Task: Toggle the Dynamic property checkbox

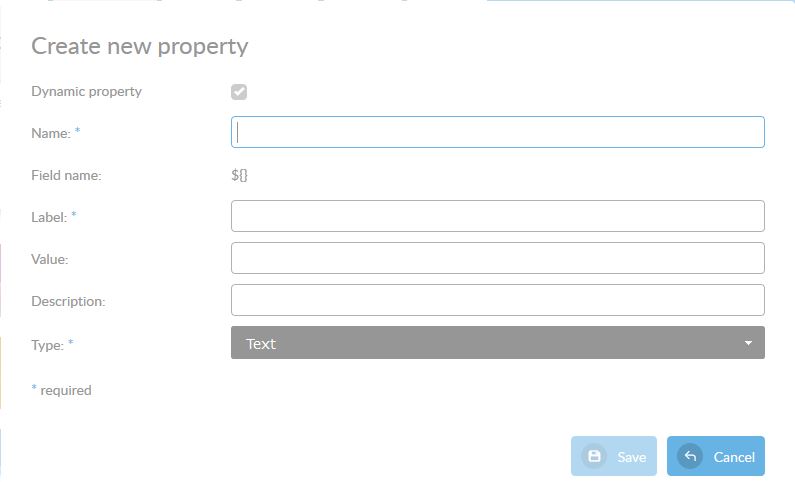Action: click(x=239, y=92)
